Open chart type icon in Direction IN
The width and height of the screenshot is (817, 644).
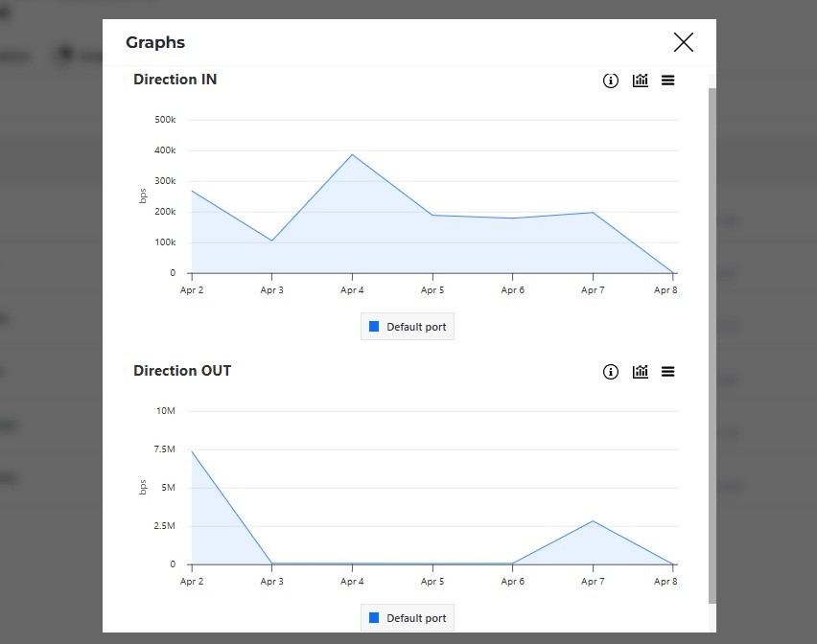[x=641, y=80]
